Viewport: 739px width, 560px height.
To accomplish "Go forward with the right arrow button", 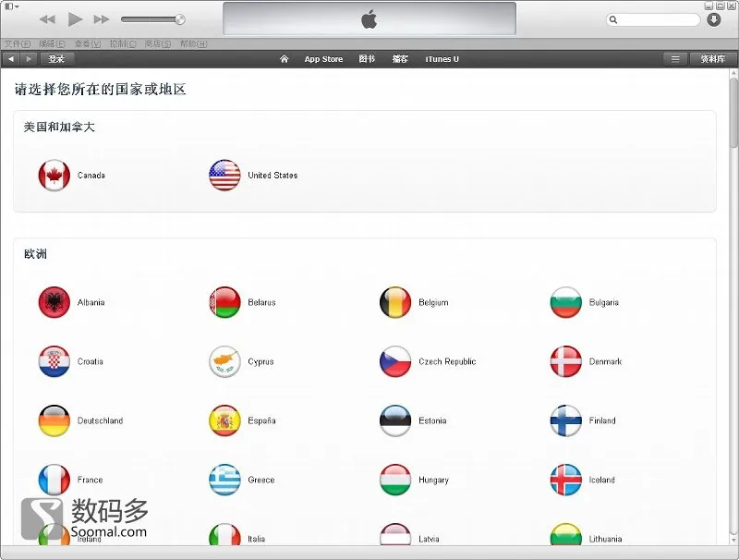I will pyautogui.click(x=29, y=59).
